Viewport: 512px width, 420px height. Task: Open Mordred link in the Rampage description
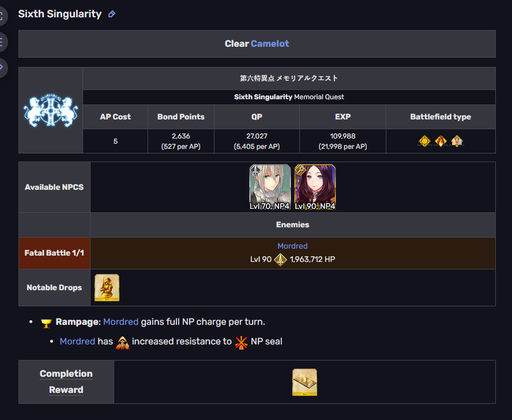tap(121, 322)
